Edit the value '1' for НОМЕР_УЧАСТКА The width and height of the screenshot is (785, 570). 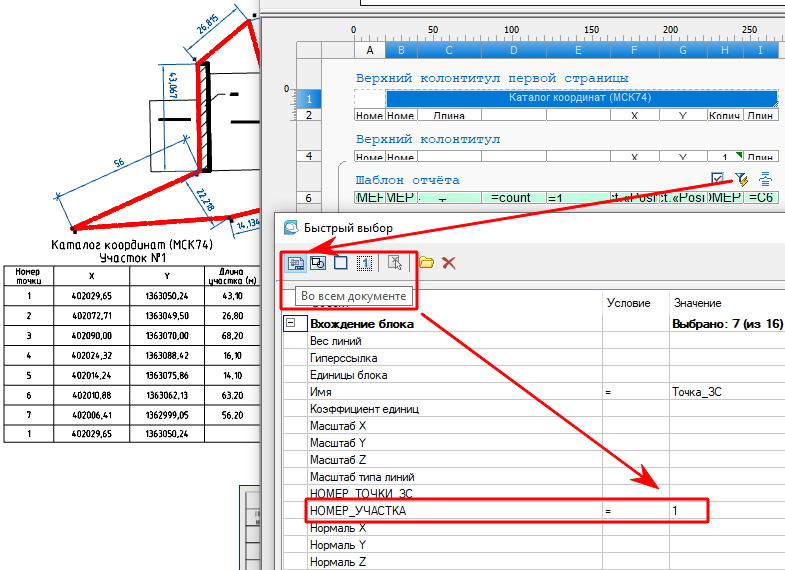675,510
